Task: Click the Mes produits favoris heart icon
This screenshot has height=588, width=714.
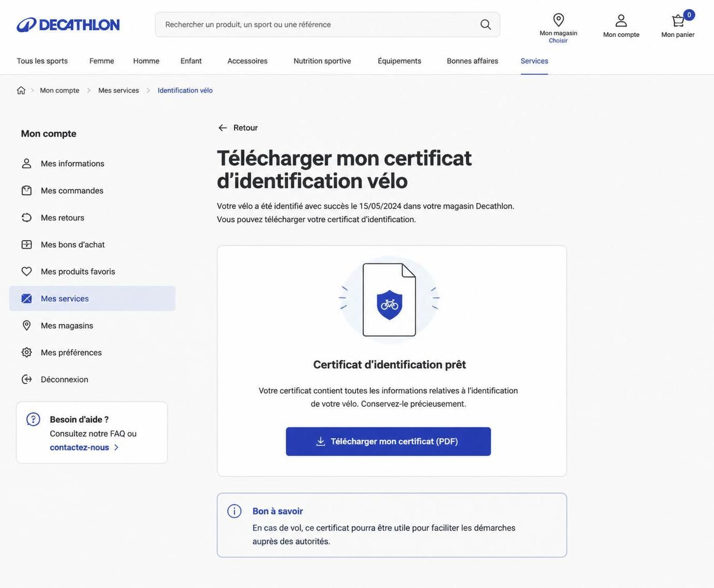Action: pos(26,271)
